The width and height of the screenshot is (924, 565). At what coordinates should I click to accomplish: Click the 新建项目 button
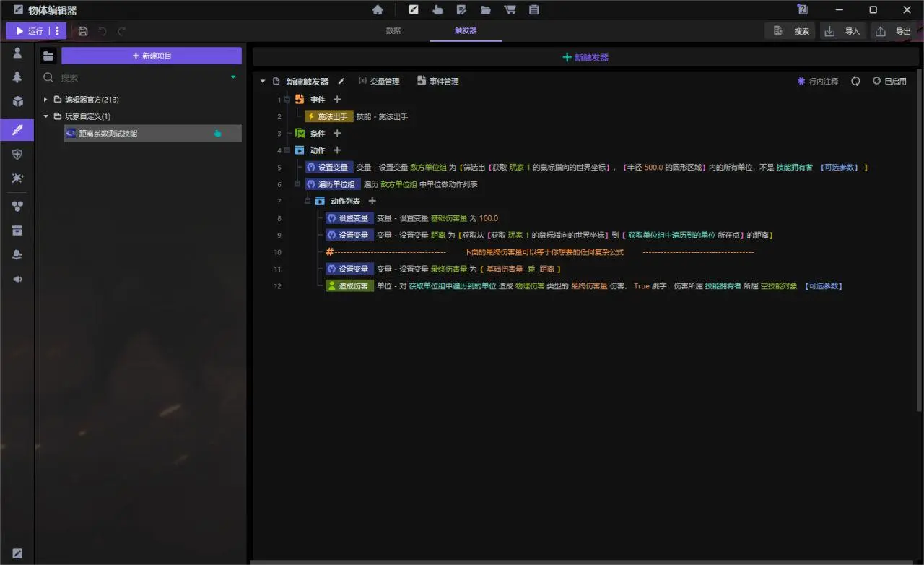152,56
